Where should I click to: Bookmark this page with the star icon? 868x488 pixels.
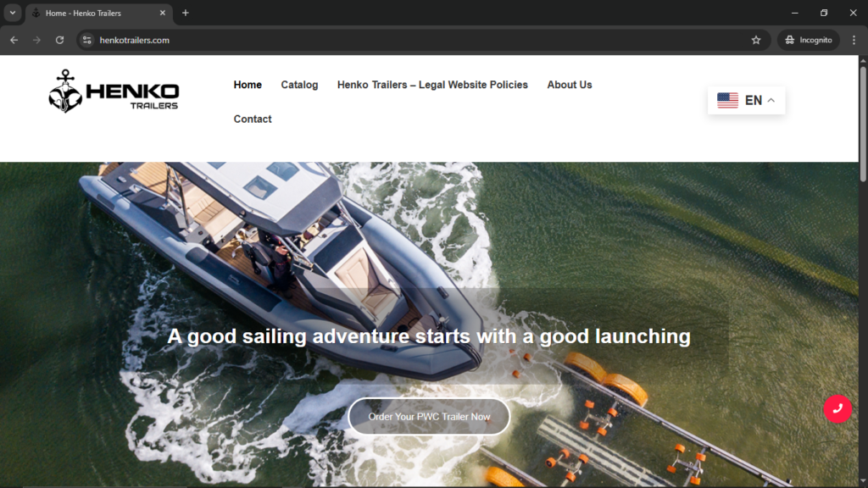[x=756, y=40]
